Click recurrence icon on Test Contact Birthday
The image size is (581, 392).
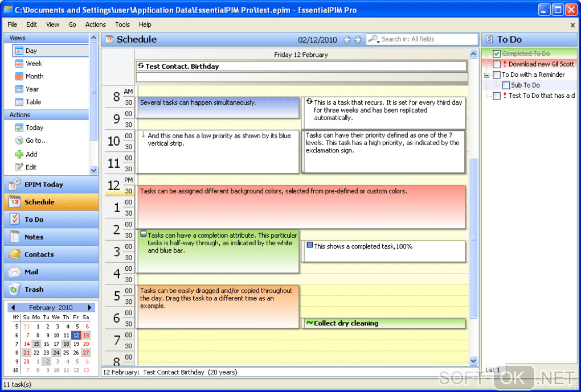(141, 66)
